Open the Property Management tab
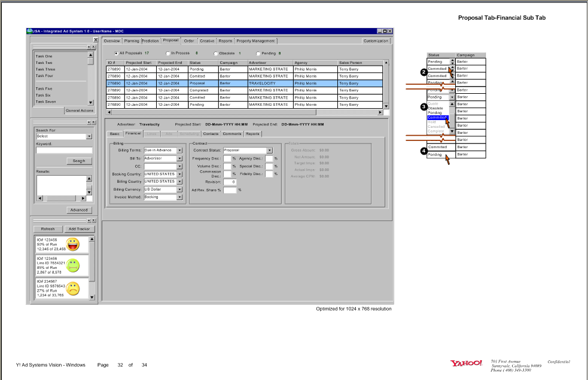 pos(255,41)
